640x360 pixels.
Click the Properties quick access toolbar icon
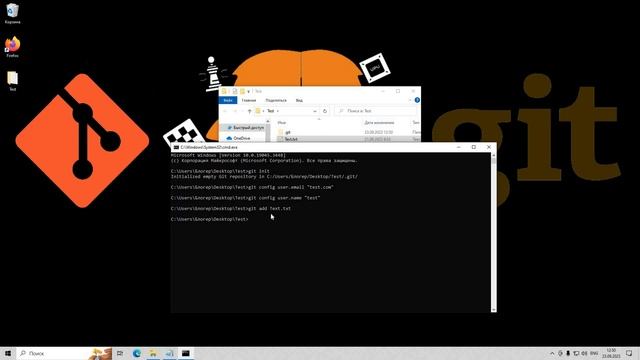[x=235, y=91]
